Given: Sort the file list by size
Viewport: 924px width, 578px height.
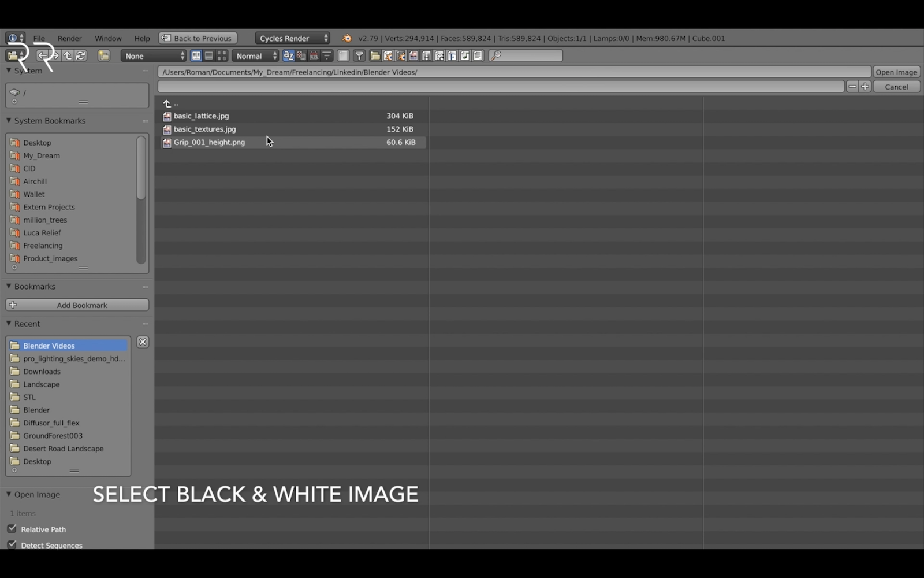Looking at the screenshot, I should (327, 55).
